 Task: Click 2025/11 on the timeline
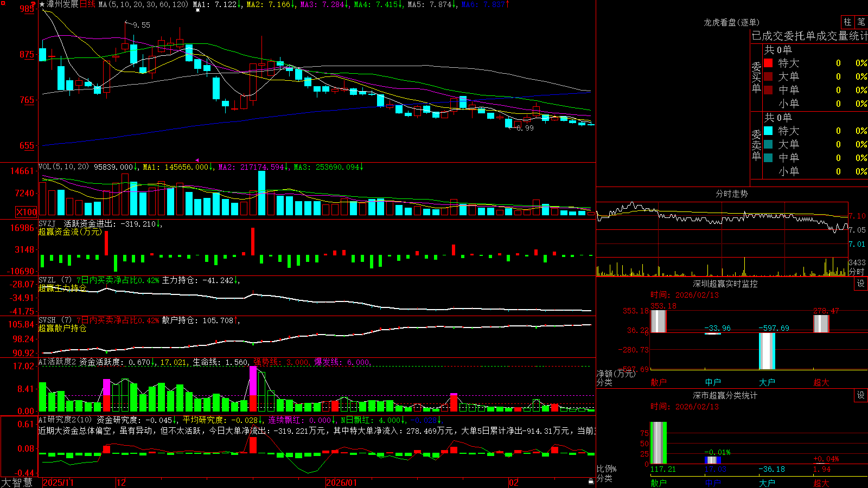58,483
